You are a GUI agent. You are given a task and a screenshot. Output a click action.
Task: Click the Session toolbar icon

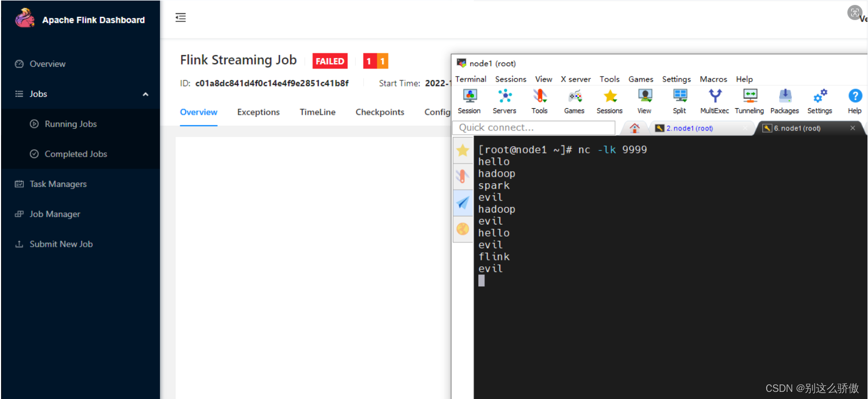point(469,101)
